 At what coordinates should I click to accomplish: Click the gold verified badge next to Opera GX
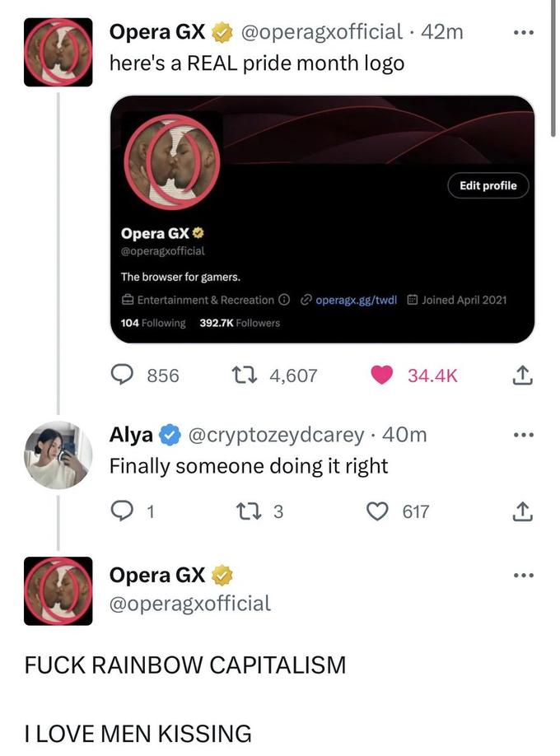(x=222, y=33)
